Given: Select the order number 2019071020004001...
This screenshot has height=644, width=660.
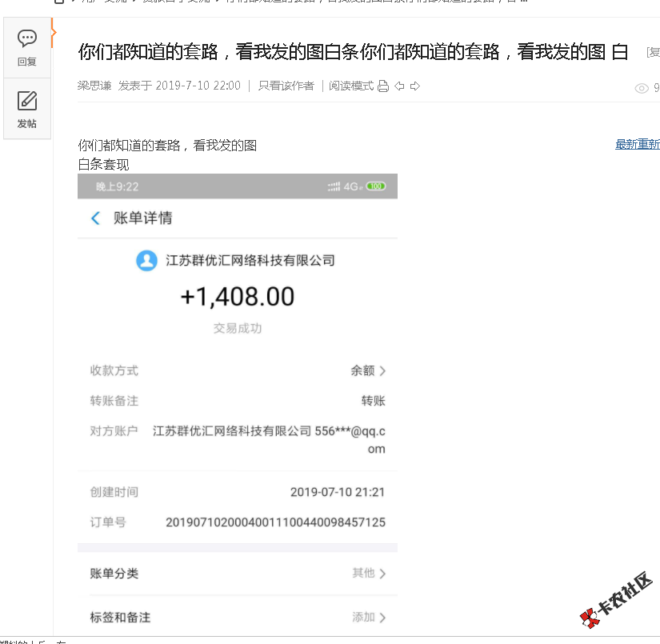Looking at the screenshot, I should pyautogui.click(x=275, y=522).
